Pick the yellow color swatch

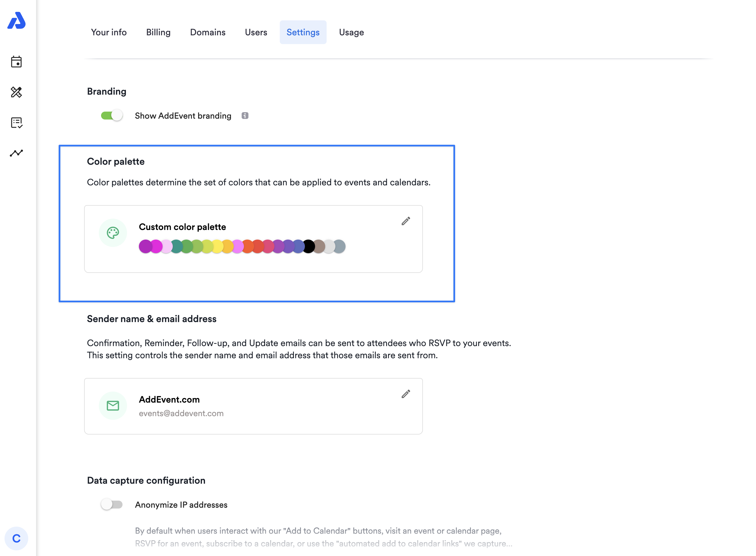click(x=217, y=246)
